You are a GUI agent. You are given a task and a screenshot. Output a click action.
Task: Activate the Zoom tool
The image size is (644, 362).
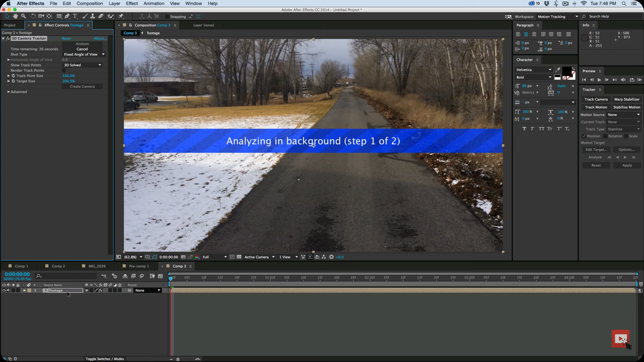[x=23, y=16]
